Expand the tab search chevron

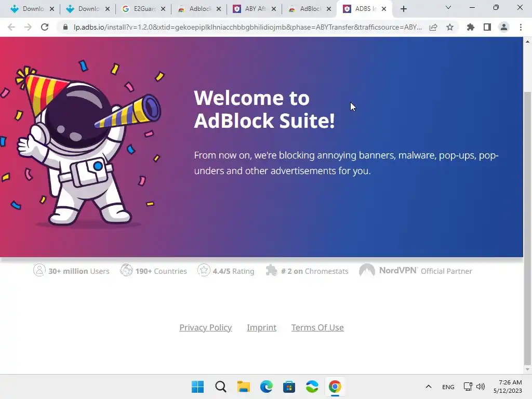(x=448, y=7)
